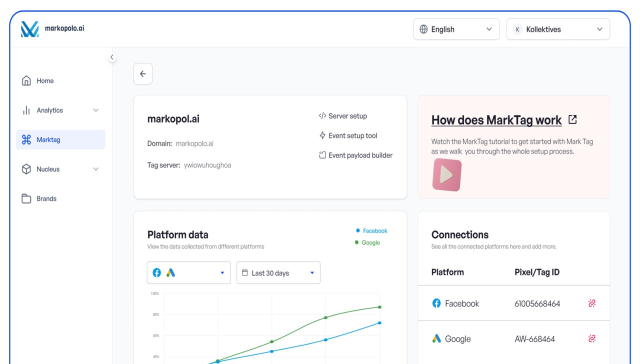Collapse the sidebar with chevron button
Viewport: 640px width, 364px height.
tap(112, 57)
